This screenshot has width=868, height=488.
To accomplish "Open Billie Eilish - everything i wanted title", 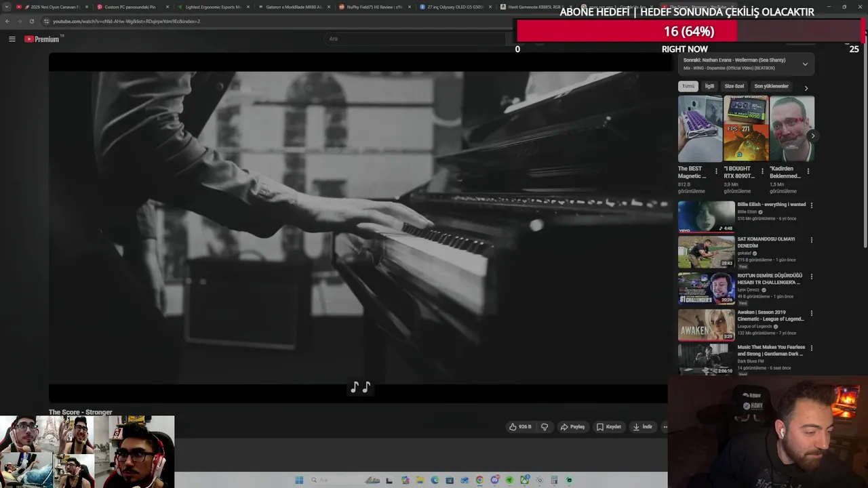I will (772, 204).
